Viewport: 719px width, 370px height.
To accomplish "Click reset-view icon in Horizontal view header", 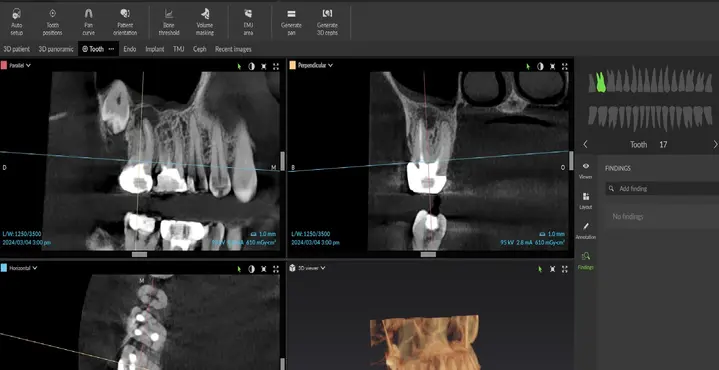I will tap(264, 269).
